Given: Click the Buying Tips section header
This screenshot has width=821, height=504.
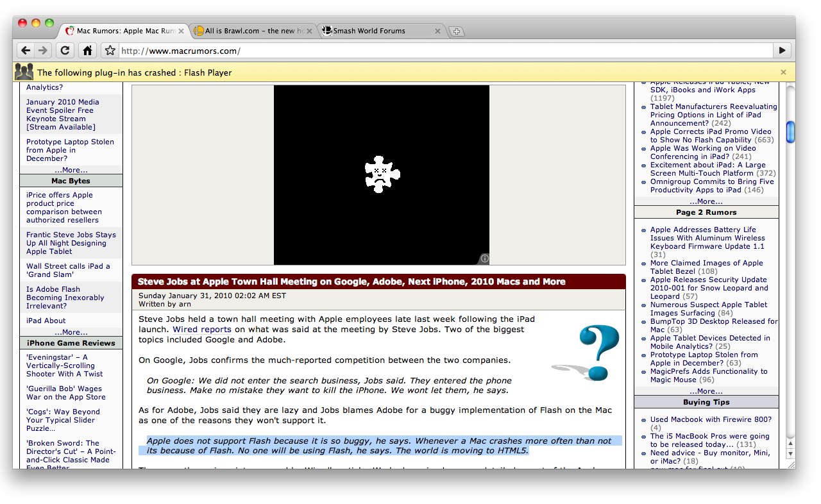Looking at the screenshot, I should click(706, 402).
